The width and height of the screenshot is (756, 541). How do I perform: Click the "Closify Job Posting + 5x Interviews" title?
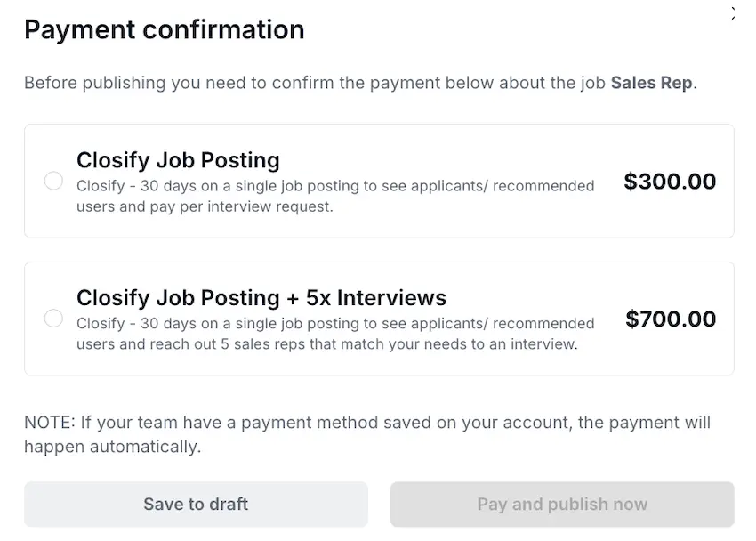click(x=261, y=297)
